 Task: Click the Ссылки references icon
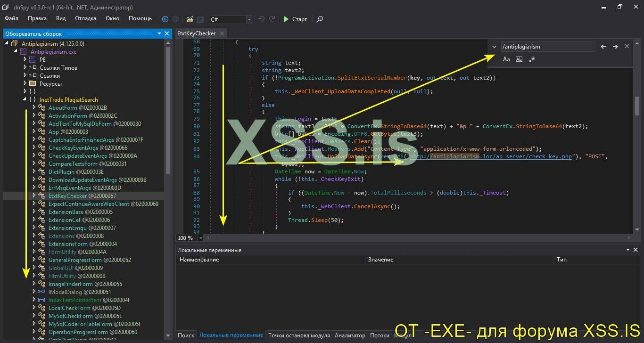point(33,76)
